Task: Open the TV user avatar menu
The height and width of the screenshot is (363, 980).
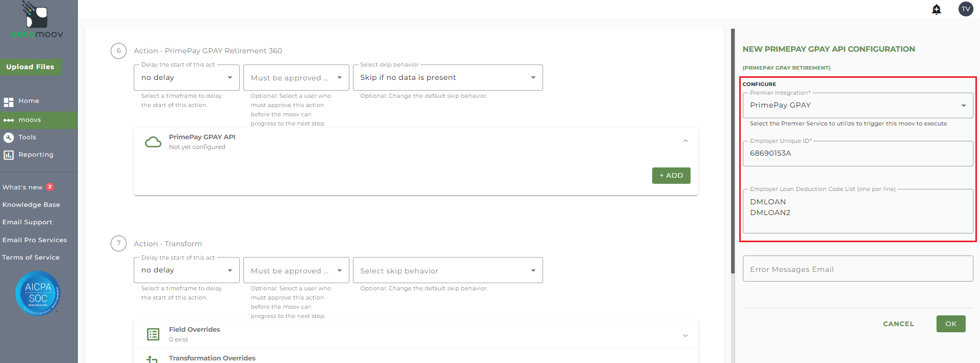Action: [966, 9]
